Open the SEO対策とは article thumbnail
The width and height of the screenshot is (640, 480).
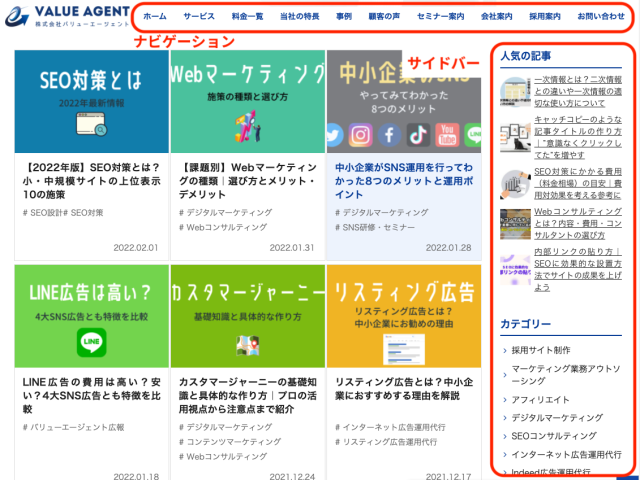pyautogui.click(x=91, y=102)
